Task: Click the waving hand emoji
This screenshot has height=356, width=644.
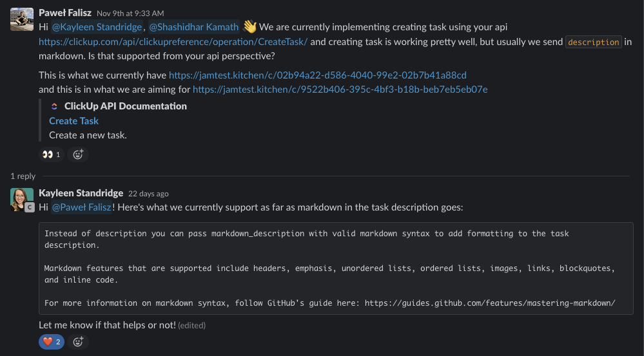Action: (250, 27)
